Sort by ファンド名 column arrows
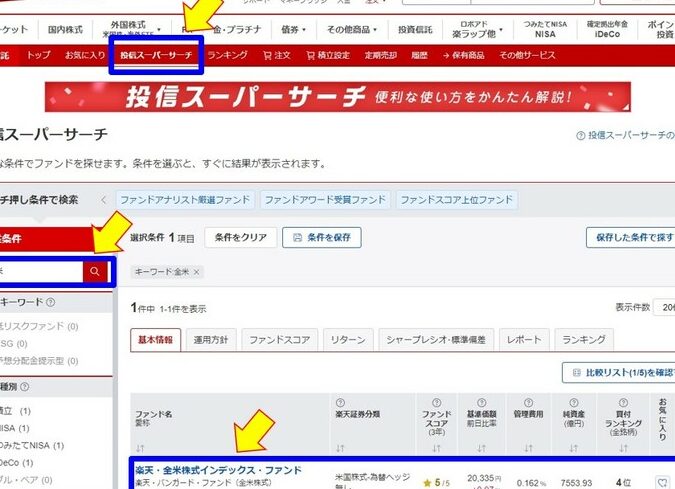Image resolution: width=675 pixels, height=489 pixels. 140,448
